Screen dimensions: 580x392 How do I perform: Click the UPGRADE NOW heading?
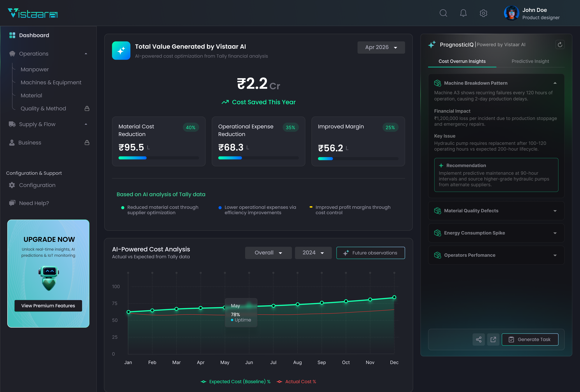[x=49, y=239]
